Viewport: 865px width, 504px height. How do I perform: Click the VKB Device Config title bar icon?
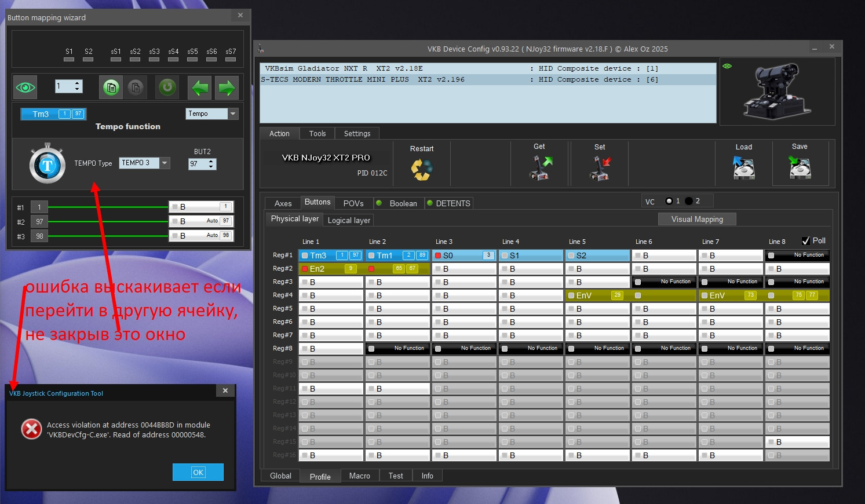(x=261, y=49)
